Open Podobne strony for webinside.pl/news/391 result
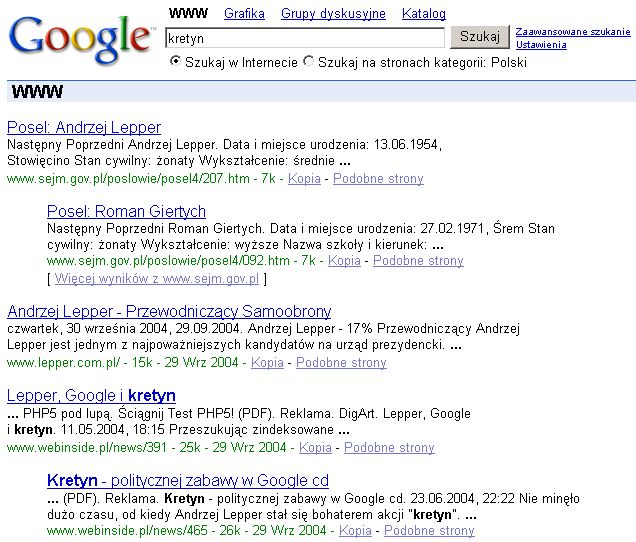 pos(389,447)
